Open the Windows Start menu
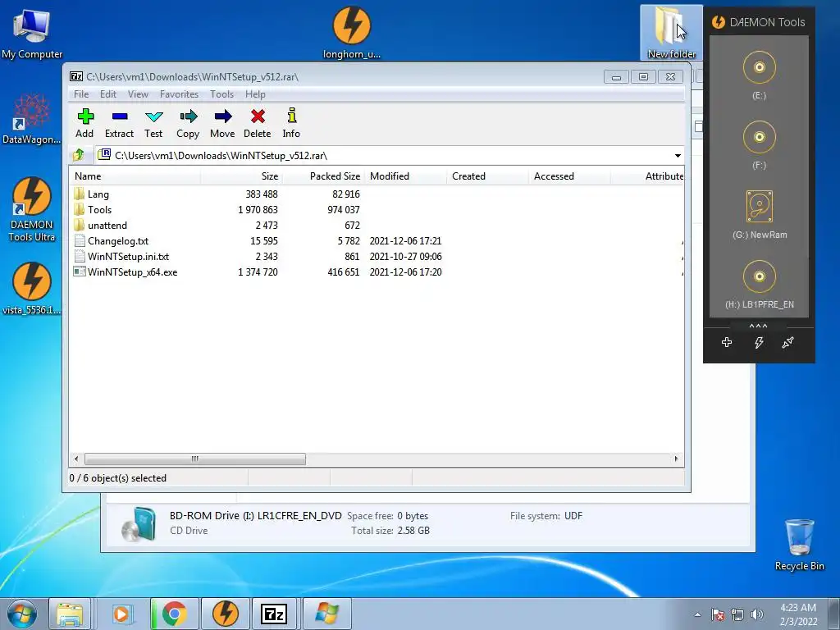The width and height of the screenshot is (840, 630). pyautogui.click(x=22, y=614)
